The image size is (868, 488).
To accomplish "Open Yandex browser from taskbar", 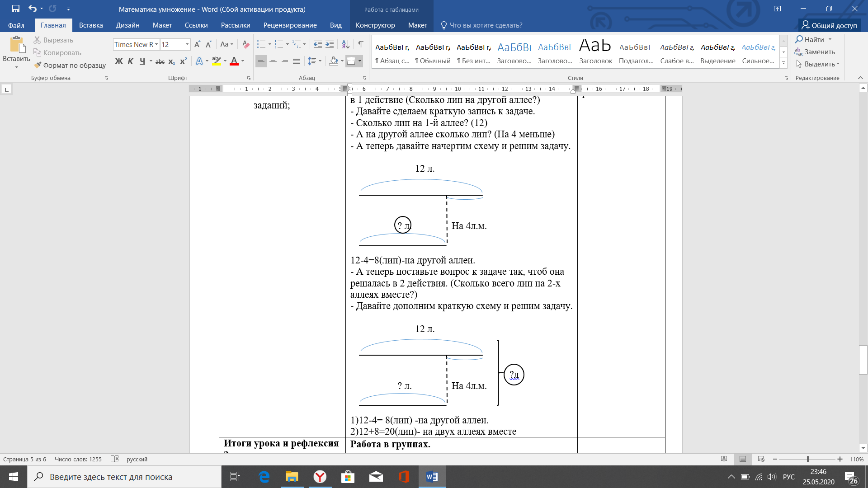I will click(320, 477).
